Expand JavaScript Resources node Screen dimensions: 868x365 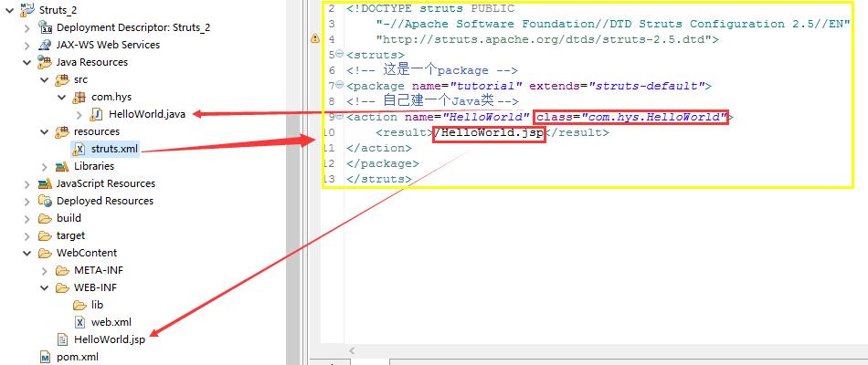click(x=27, y=183)
